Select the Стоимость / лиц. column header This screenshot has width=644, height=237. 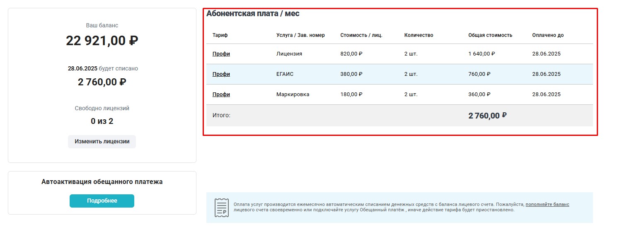point(361,35)
